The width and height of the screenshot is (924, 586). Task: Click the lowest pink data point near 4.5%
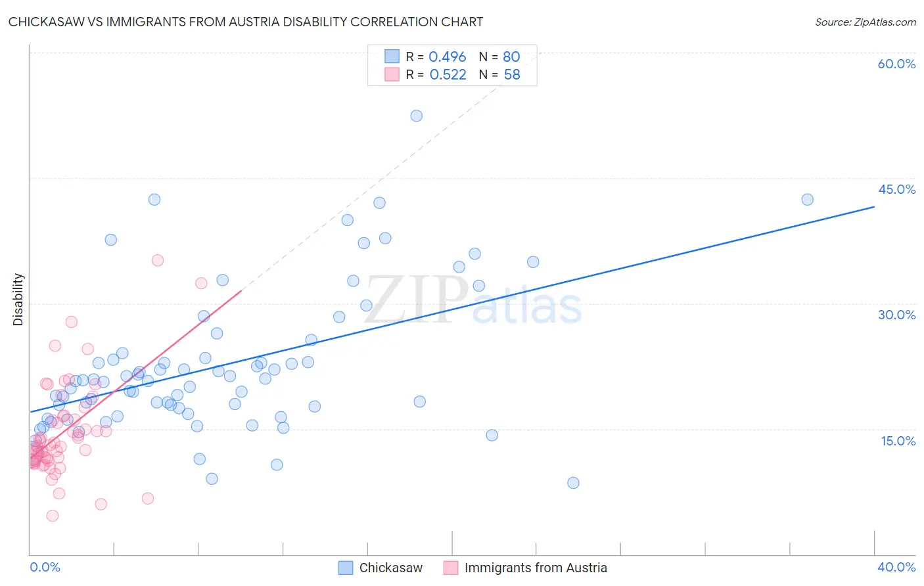point(53,516)
